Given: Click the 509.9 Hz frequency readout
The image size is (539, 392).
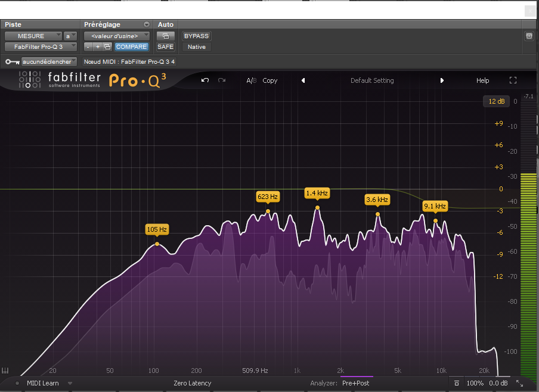Looking at the screenshot, I should [x=255, y=371].
